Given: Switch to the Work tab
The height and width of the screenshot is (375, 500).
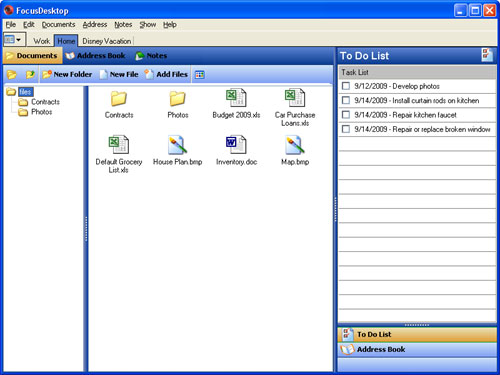Looking at the screenshot, I should 41,41.
